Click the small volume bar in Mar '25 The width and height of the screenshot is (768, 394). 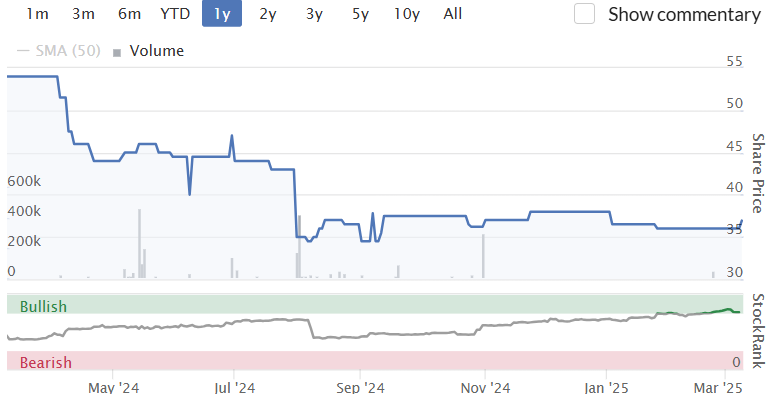713,275
